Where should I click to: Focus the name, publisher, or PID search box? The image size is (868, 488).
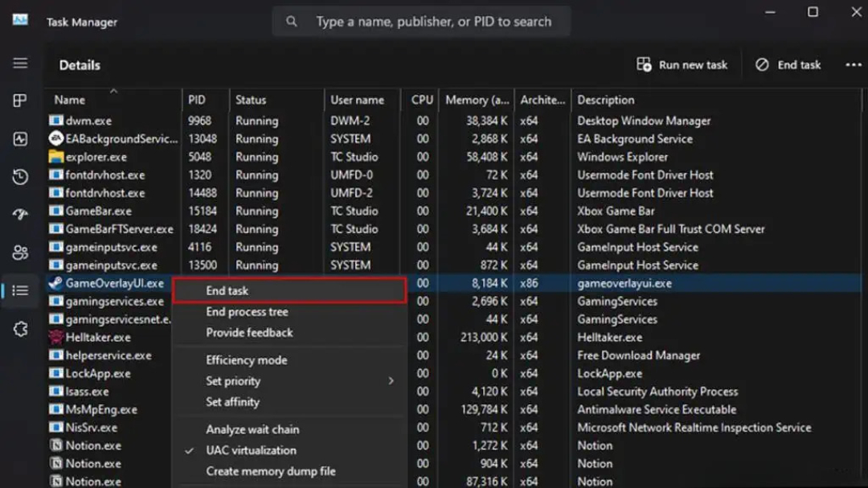(433, 22)
